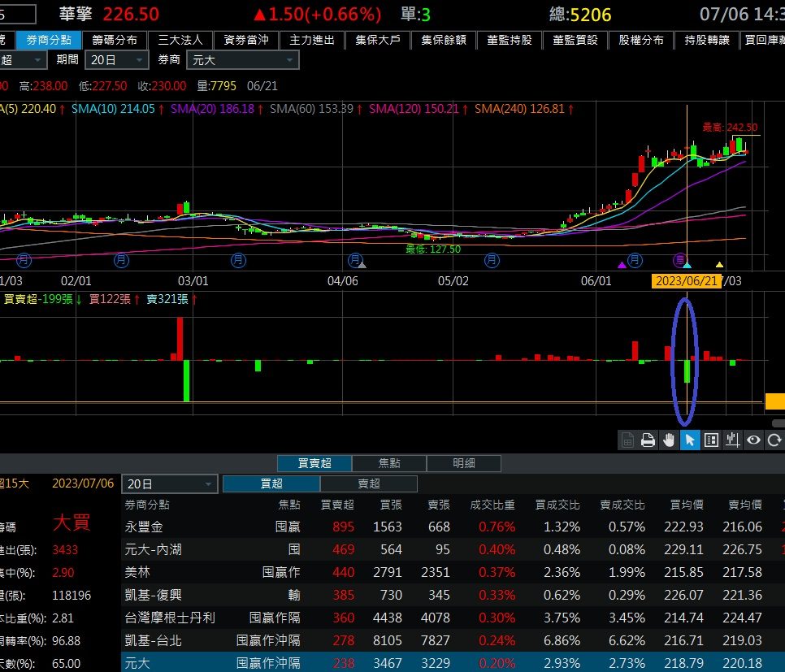Sort by 買賣超 column header

coord(337,505)
